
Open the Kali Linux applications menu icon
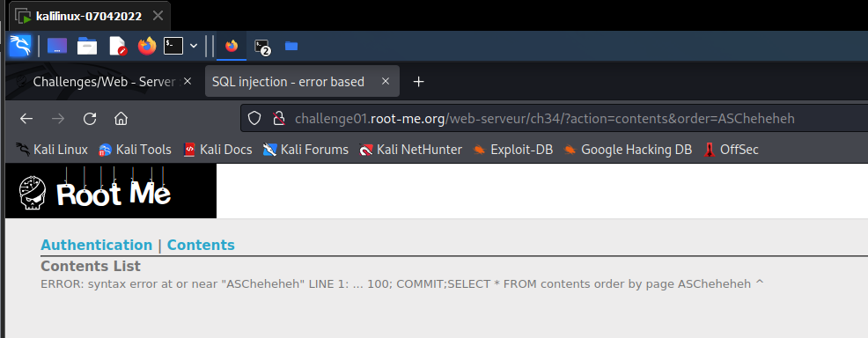tap(20, 46)
